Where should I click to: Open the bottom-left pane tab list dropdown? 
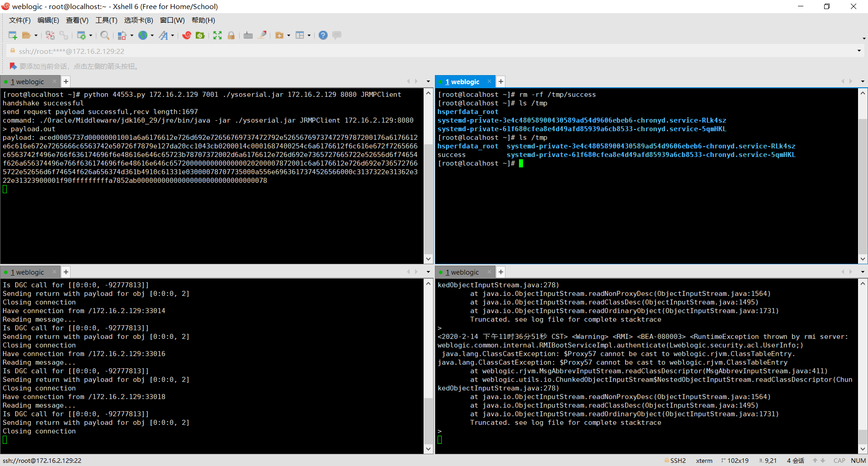pyautogui.click(x=428, y=272)
